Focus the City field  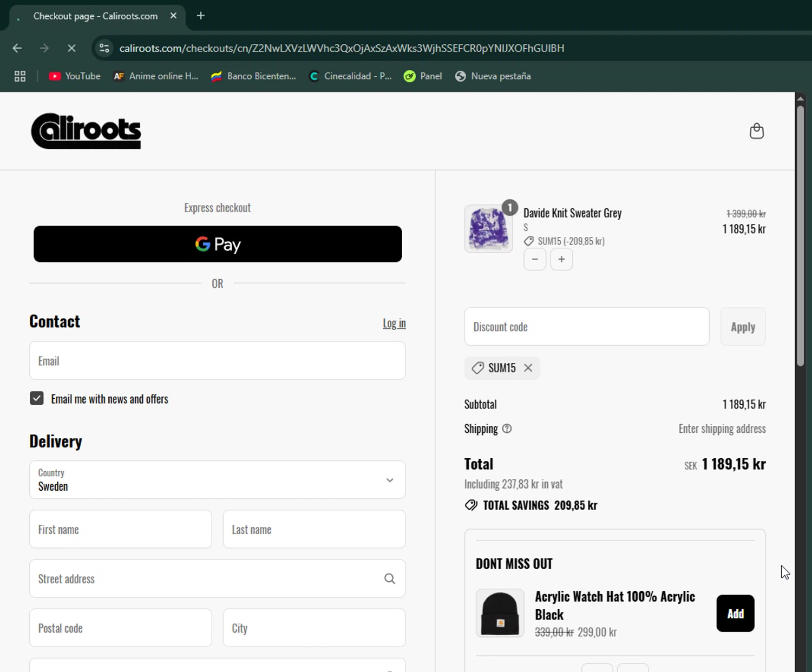tap(314, 628)
